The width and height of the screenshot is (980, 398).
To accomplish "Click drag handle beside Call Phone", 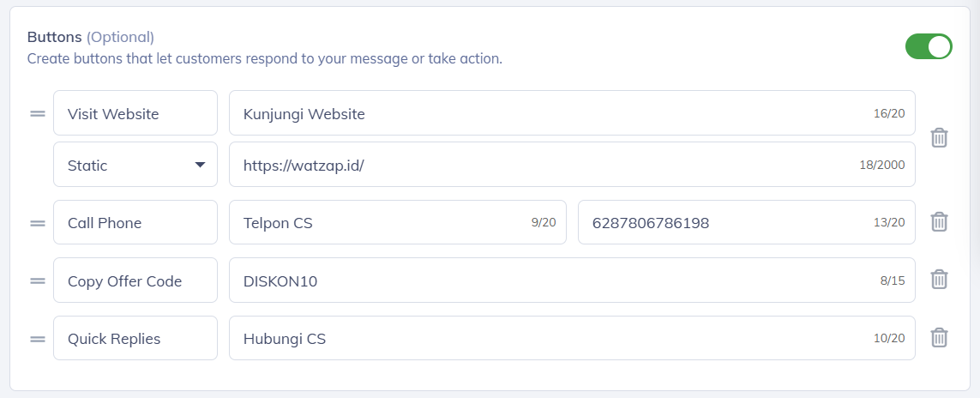I will [38, 223].
